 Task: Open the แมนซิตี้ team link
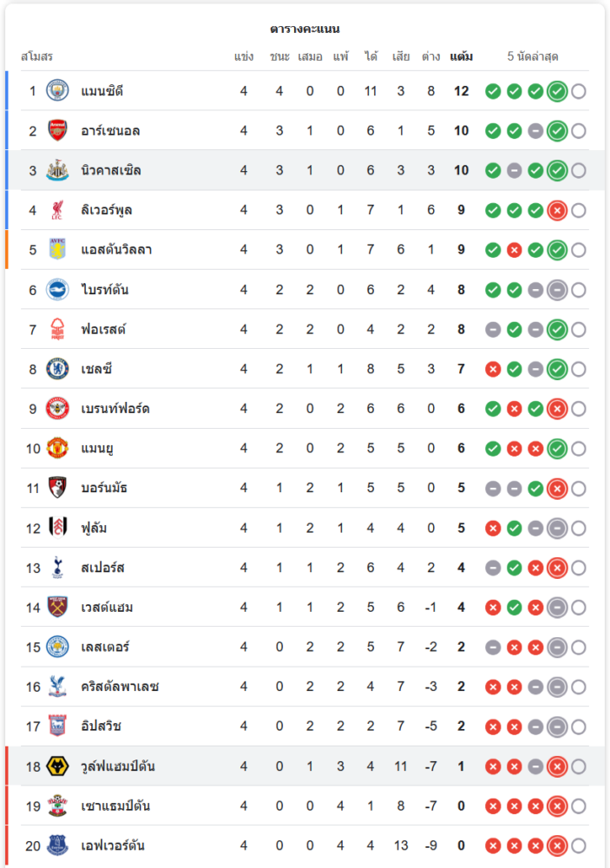[102, 91]
